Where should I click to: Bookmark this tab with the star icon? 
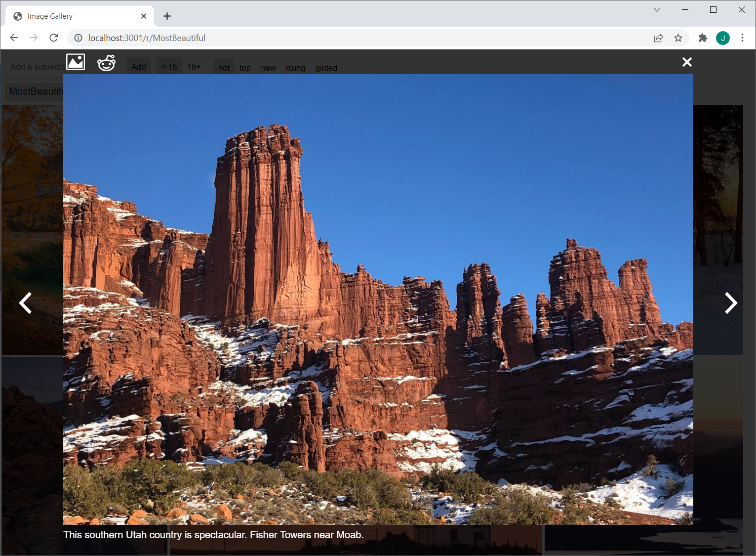678,38
